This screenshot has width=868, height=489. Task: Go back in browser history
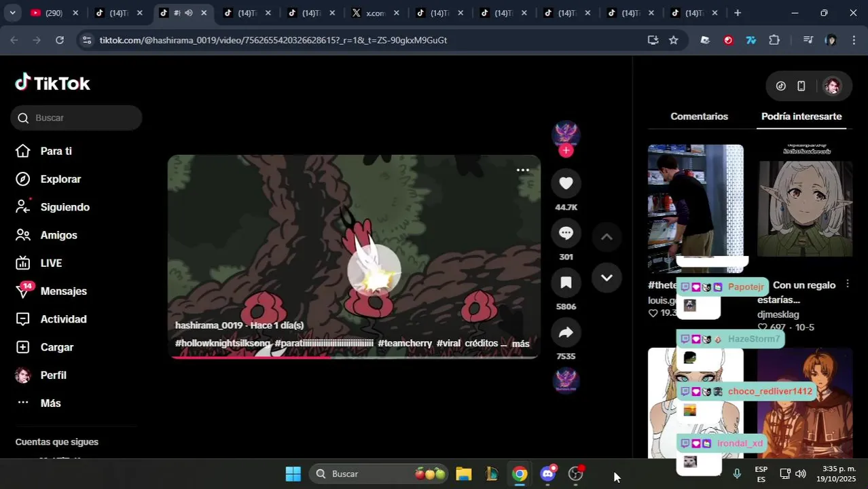[x=14, y=40]
